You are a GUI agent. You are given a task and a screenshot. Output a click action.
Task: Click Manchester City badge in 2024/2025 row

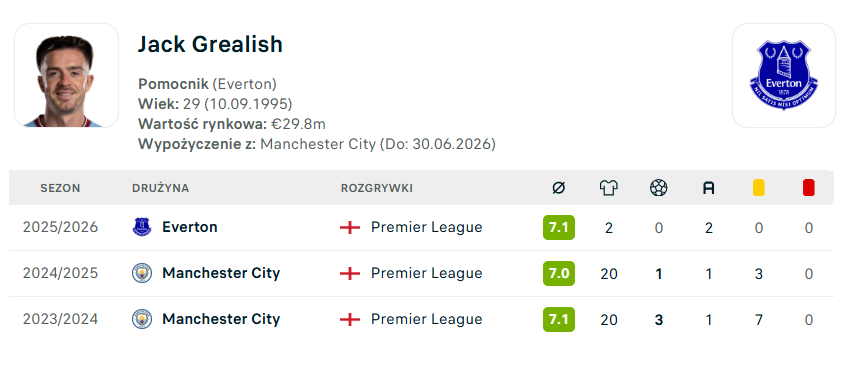click(142, 273)
